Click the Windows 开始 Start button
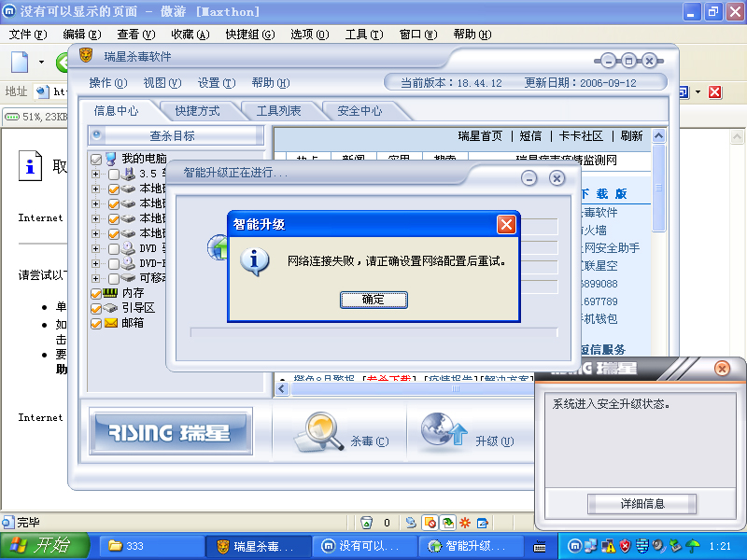Screen dimensions: 747x560 pyautogui.click(x=45, y=546)
